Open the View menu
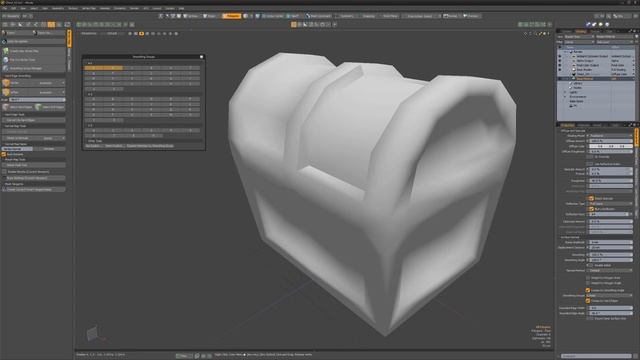The image size is (640, 360). 23,8
